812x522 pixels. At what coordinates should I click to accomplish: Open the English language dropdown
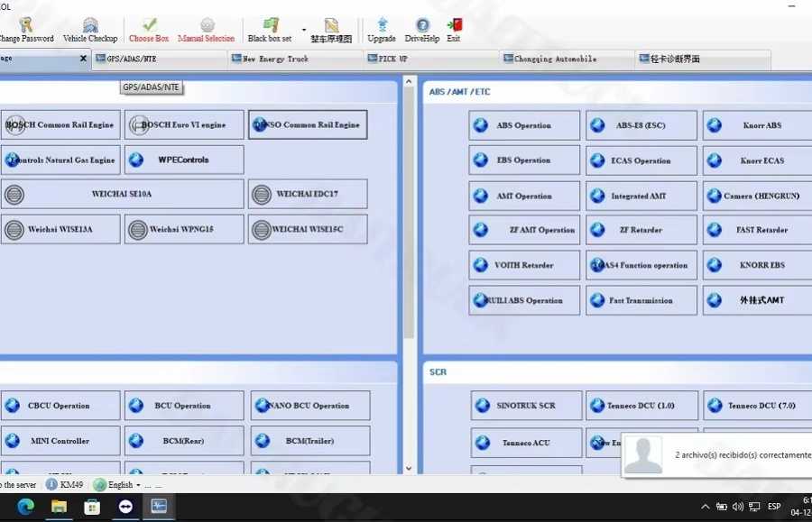point(117,485)
